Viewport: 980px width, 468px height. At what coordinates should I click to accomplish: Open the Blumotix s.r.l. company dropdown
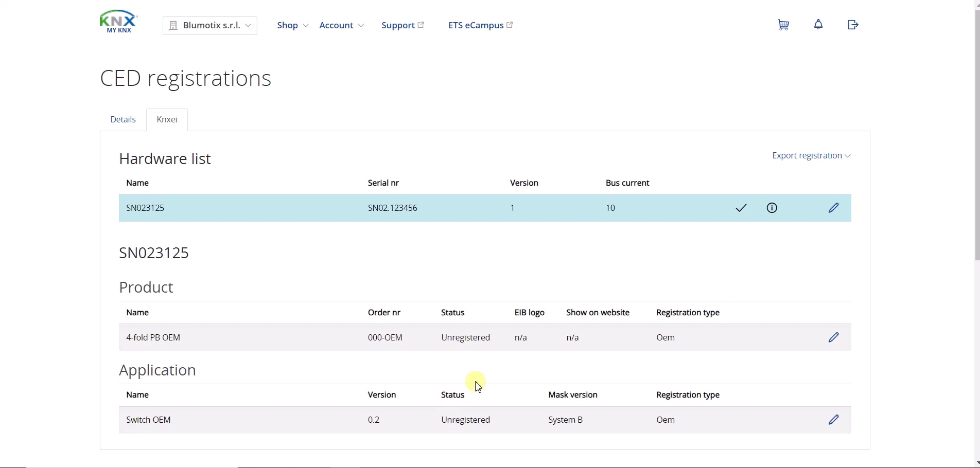210,25
